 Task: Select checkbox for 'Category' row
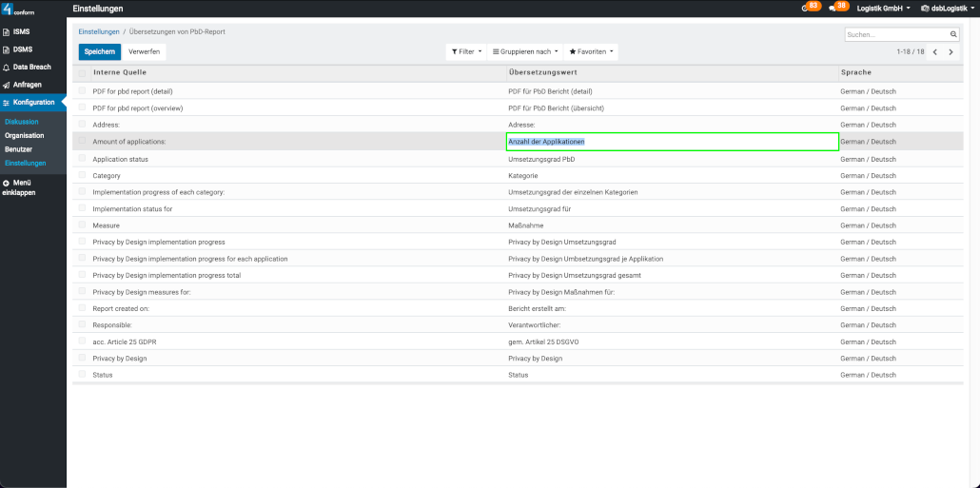83,175
